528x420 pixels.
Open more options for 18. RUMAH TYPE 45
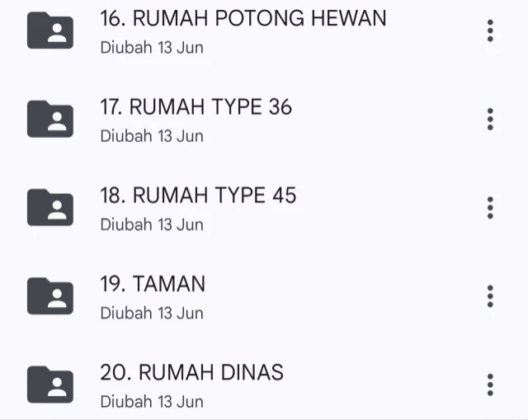tap(490, 207)
